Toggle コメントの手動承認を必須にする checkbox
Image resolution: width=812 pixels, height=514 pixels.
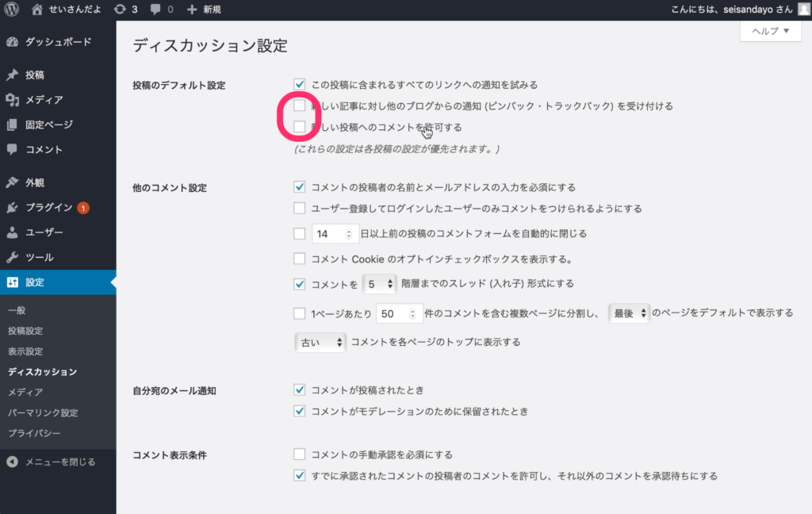click(299, 455)
